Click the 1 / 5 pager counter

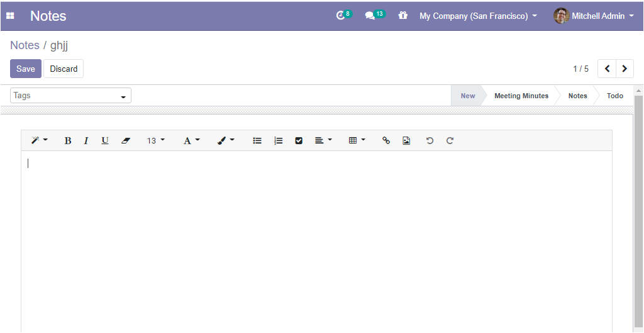(x=580, y=69)
